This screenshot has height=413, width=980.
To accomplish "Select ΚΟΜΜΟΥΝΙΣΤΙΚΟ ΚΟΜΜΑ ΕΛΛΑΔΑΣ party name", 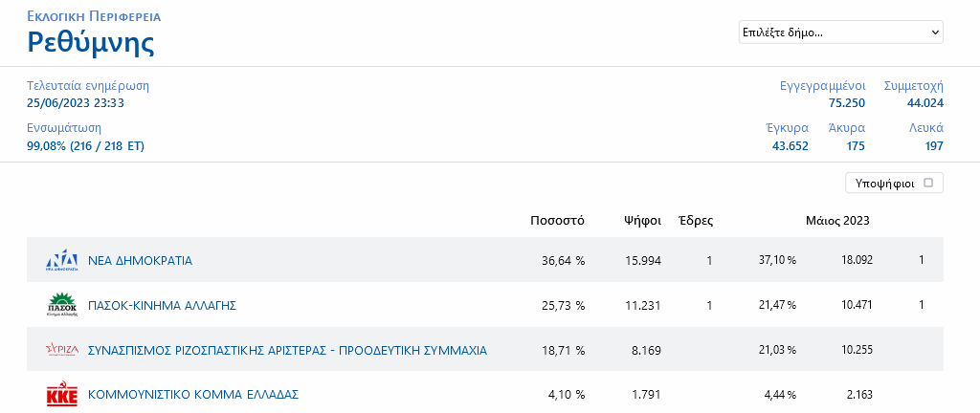I will click(x=193, y=394).
